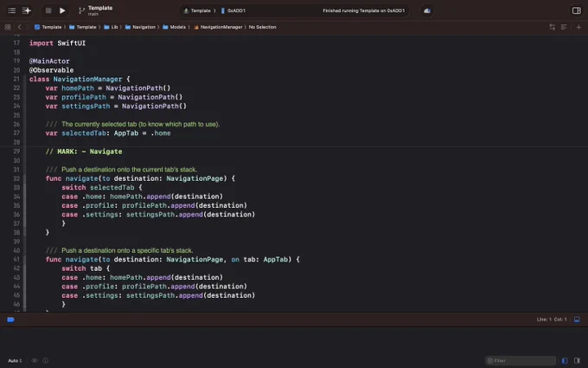Click the print description info icon

click(45, 360)
